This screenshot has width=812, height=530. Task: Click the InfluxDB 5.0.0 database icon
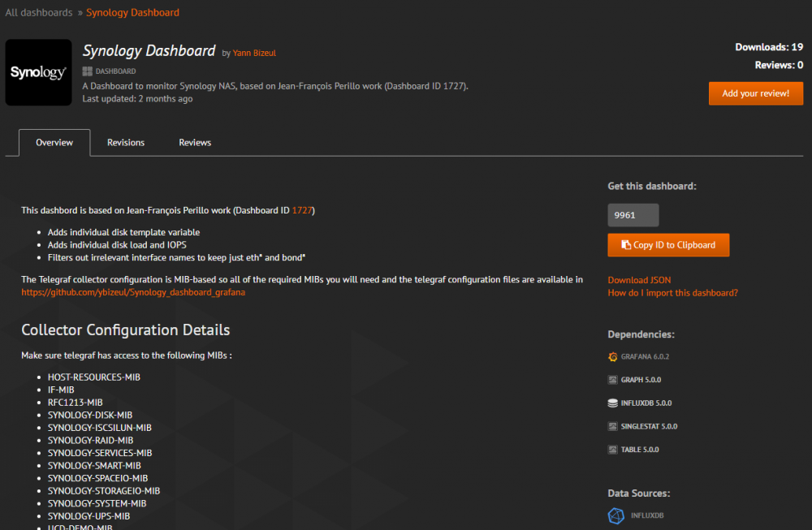(612, 403)
